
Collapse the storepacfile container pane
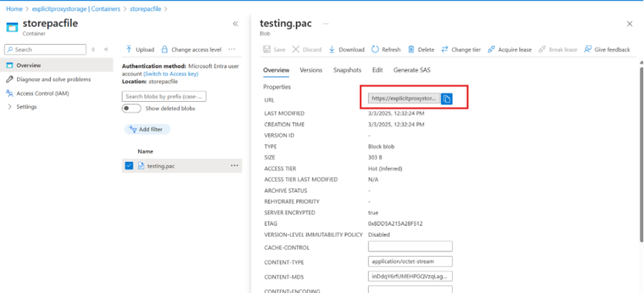click(x=235, y=24)
